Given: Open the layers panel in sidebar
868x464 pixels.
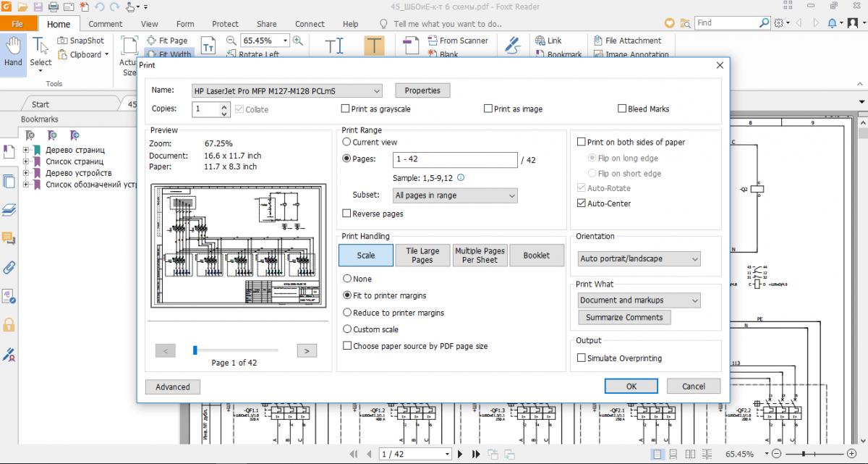Looking at the screenshot, I should coord(9,210).
